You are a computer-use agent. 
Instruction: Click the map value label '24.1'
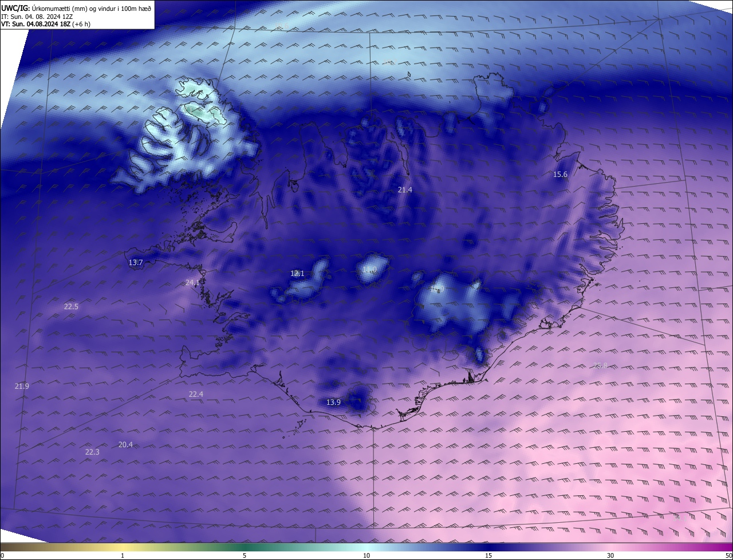tap(192, 282)
